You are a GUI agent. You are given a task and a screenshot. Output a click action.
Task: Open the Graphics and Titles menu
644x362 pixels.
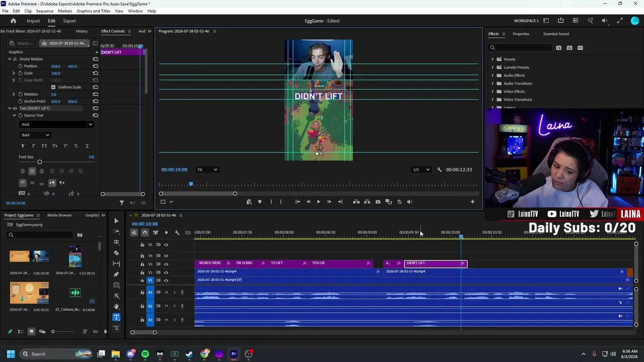coord(94,11)
